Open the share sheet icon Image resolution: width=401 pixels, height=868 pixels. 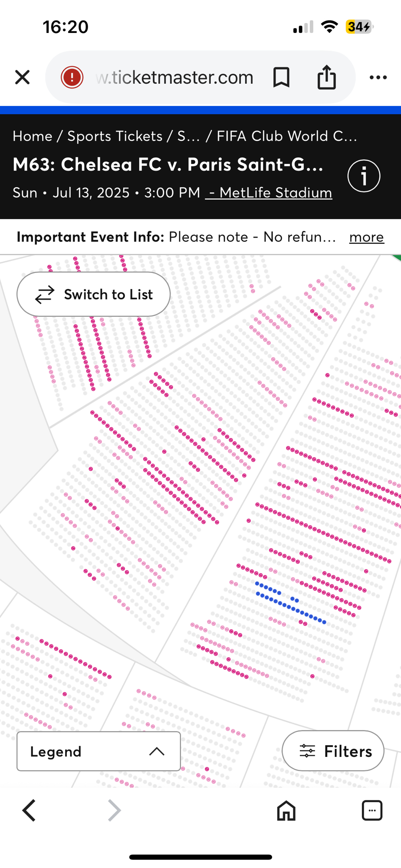pos(326,78)
